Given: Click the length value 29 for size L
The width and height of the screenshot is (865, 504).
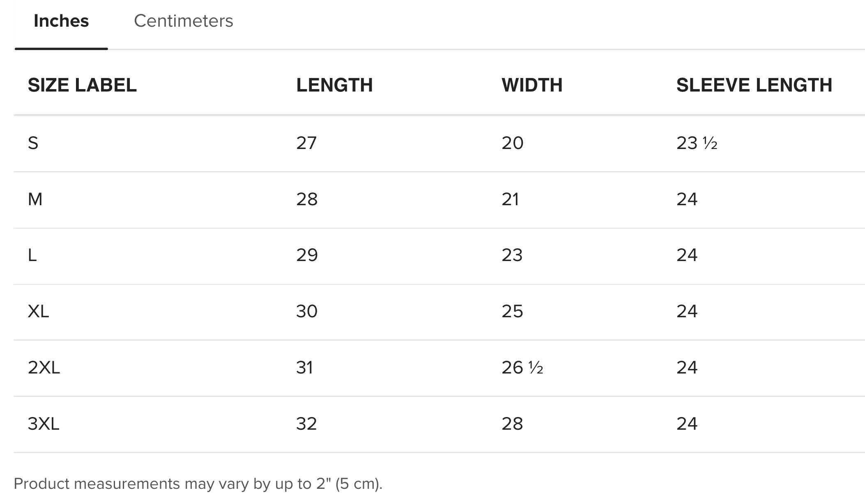Looking at the screenshot, I should [307, 255].
